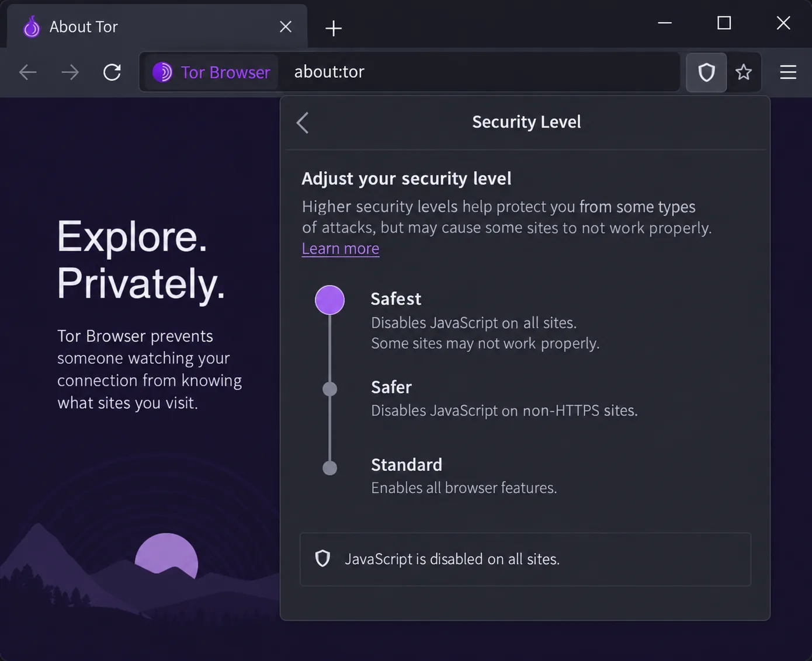Select the Standard security level point

pyautogui.click(x=330, y=468)
